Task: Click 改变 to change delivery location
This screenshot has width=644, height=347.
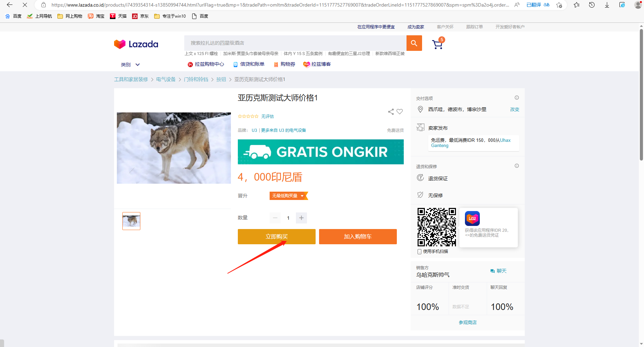Action: [514, 109]
